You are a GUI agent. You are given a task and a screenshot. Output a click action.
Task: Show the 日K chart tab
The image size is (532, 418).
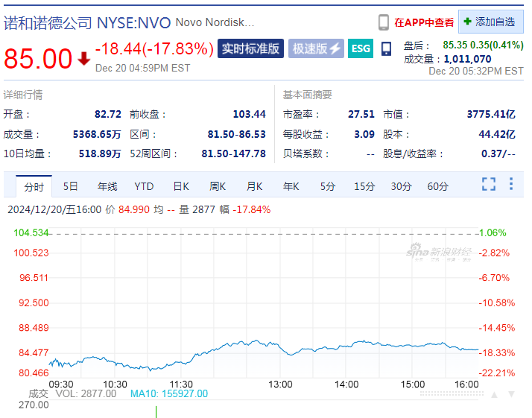tap(181, 186)
